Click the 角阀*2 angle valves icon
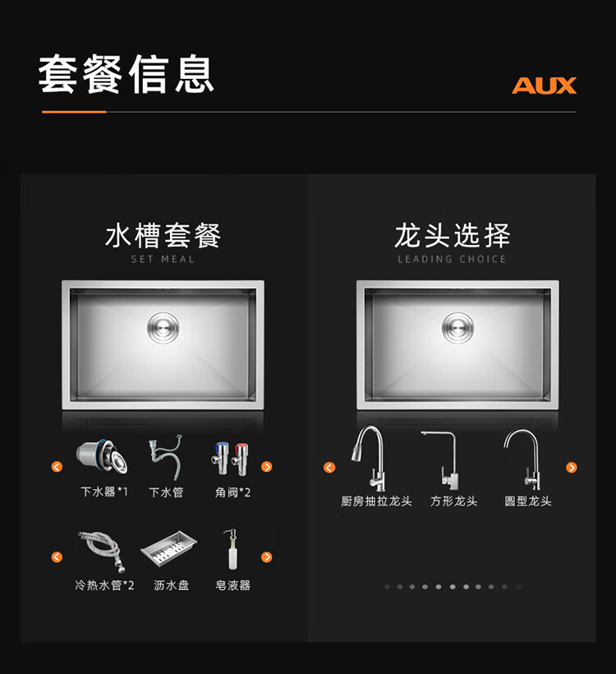 click(x=231, y=458)
